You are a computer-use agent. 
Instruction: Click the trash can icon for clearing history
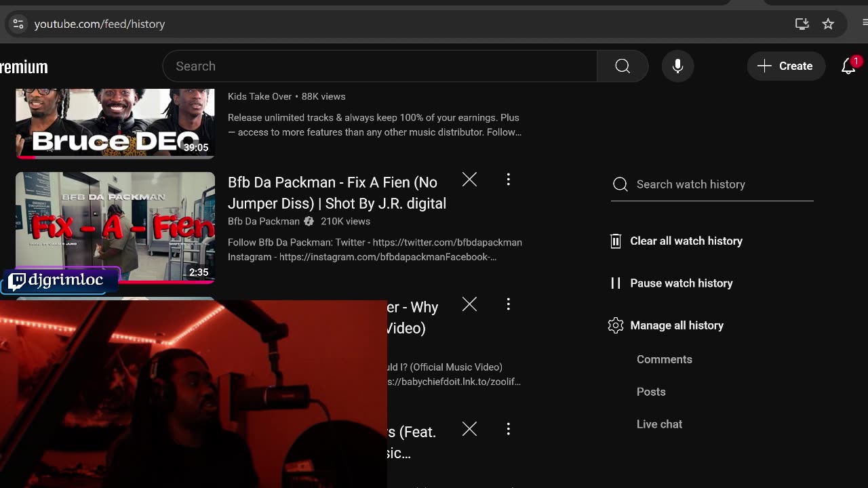tap(616, 241)
